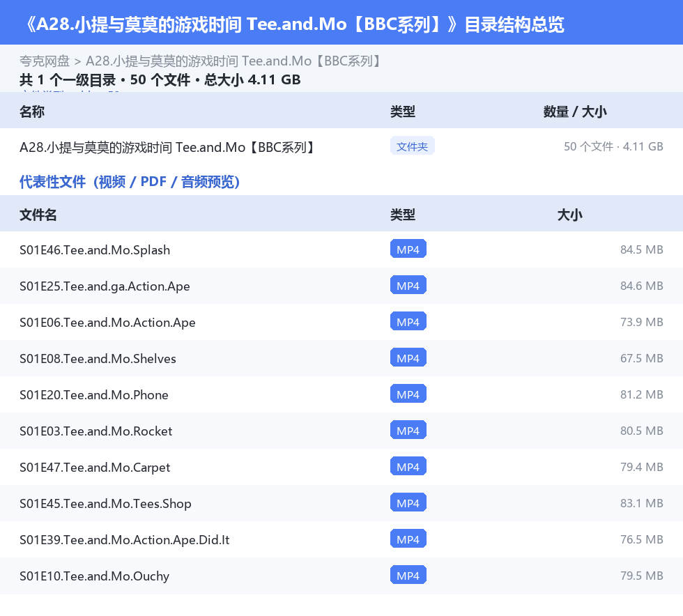Select the folder row named A28.小提与莫莫的游戏时间
683x616 pixels.
pyautogui.click(x=341, y=147)
